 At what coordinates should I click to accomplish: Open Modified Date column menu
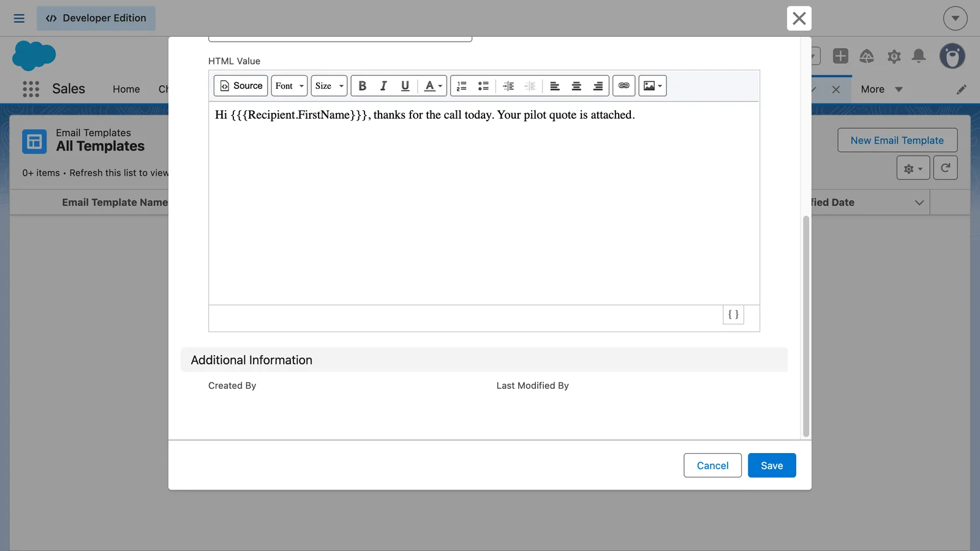pos(919,203)
